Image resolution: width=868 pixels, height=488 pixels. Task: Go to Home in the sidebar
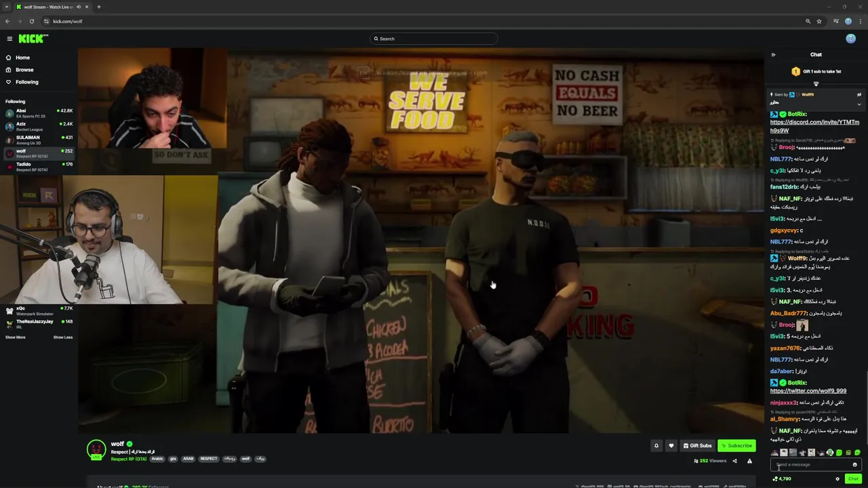pyautogui.click(x=23, y=58)
